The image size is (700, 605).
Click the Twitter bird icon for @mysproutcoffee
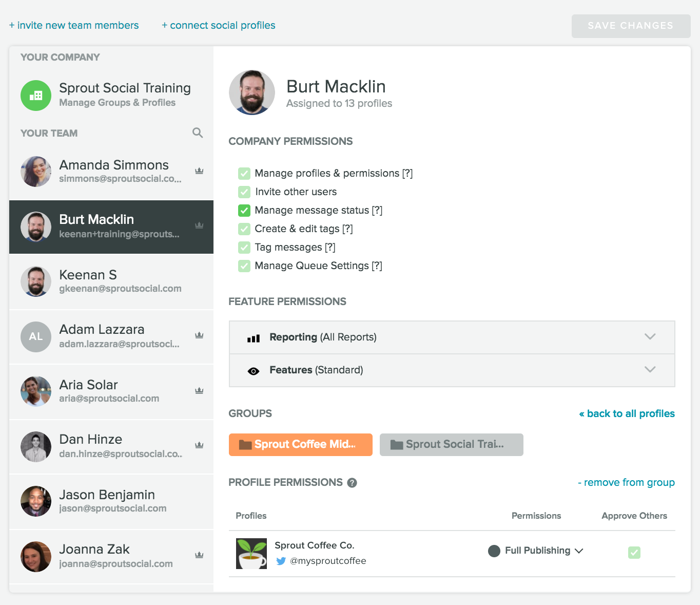(281, 561)
